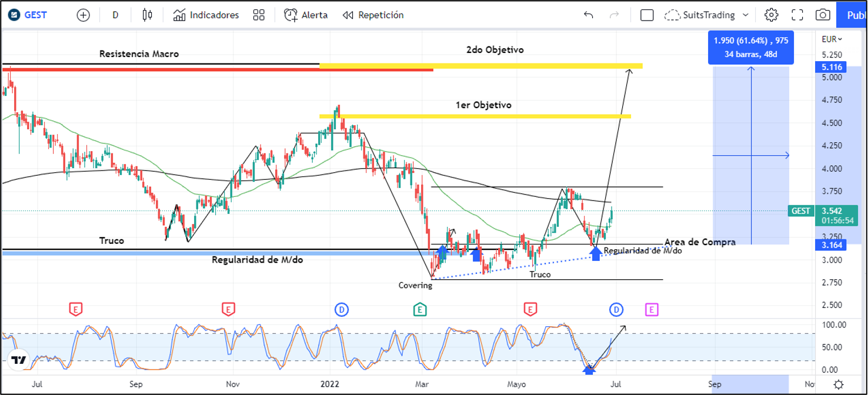Image resolution: width=868 pixels, height=395 pixels.
Task: Change the D time interval
Action: coord(115,15)
